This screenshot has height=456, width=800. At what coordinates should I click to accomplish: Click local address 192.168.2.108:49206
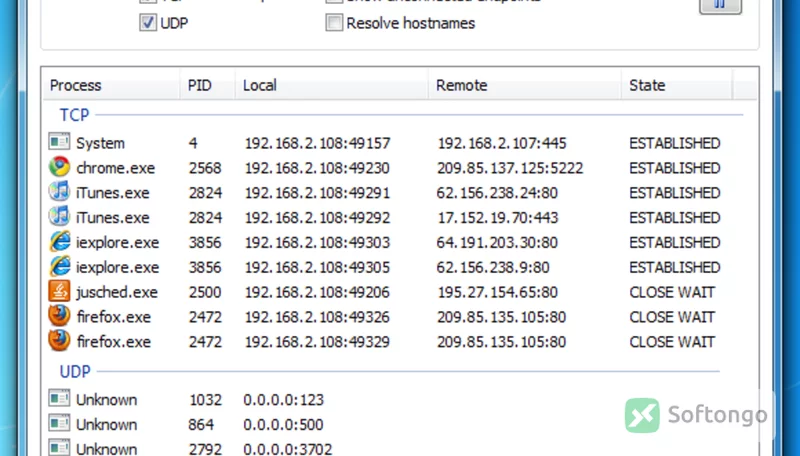(317, 292)
